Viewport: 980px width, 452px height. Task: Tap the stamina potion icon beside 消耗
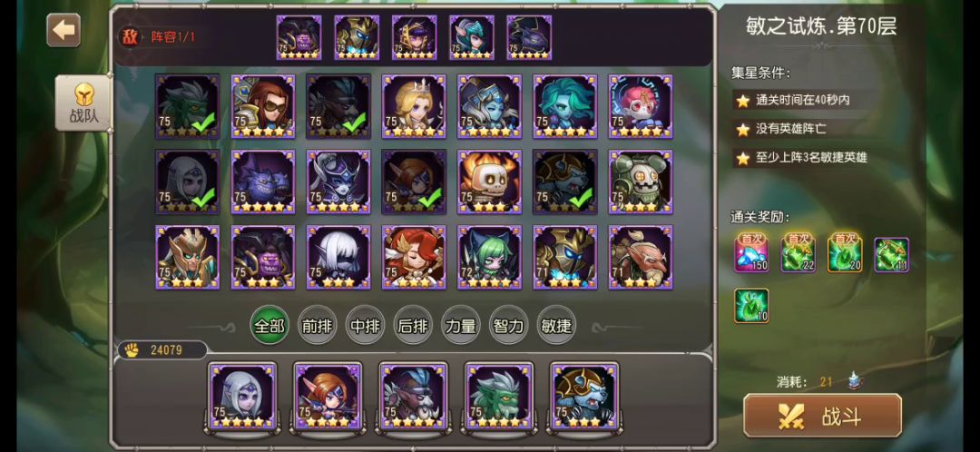click(x=855, y=380)
